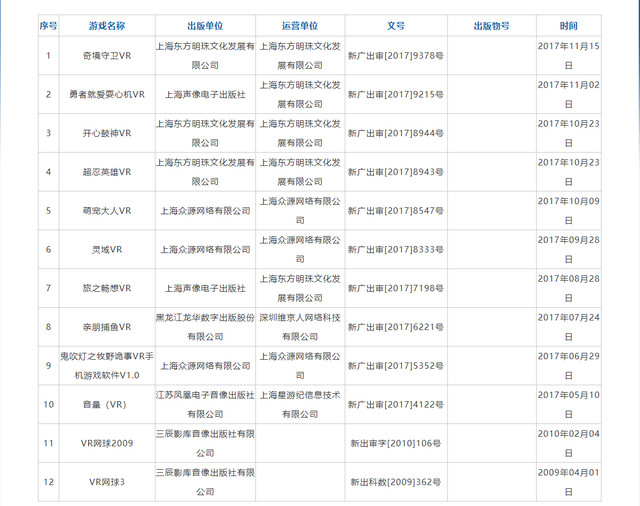Click publisher 黑龙江龙华数字出版股份有限公司
Viewport: 640px width, 506px height.
tap(205, 327)
